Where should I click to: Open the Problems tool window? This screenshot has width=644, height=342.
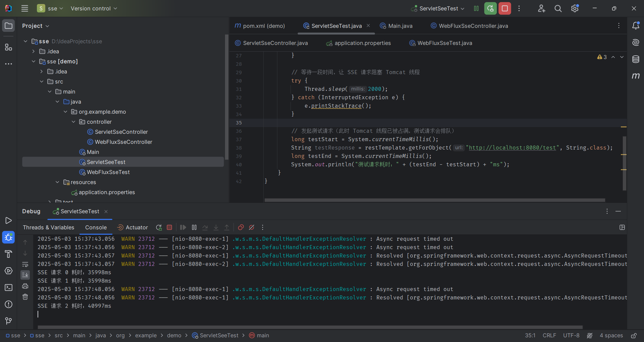coord(9,304)
